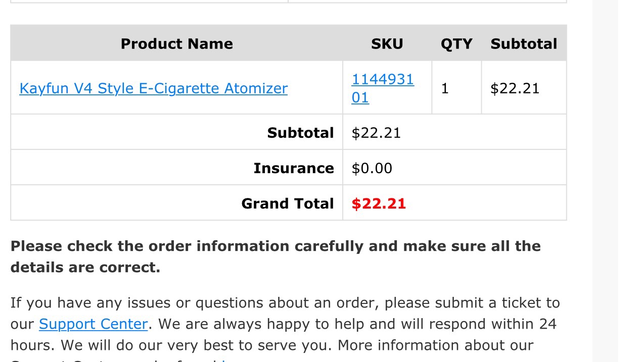Click the bold Subtotal row label
The image size is (644, 362).
pos(300,133)
